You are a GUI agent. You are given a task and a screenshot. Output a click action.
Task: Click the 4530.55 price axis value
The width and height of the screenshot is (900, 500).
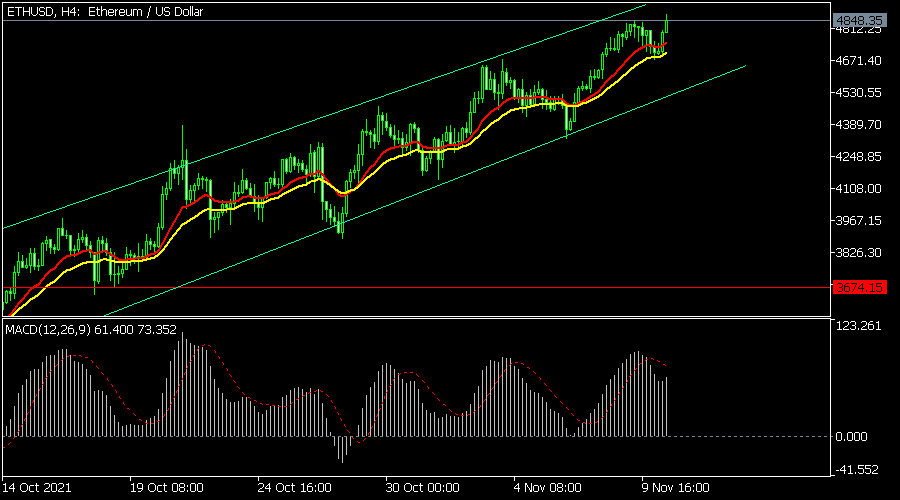click(858, 92)
